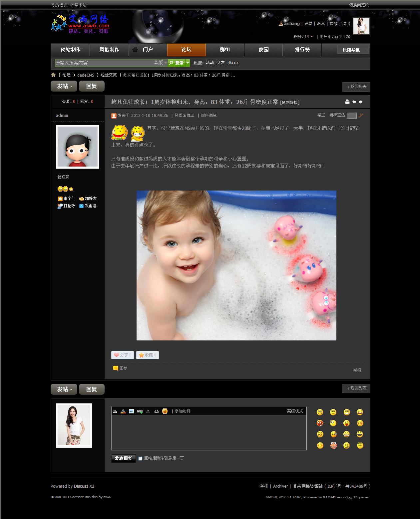The width and height of the screenshot is (420, 519).
Task: Click the 经验交流 breadcrumb link
Action: pos(109,75)
